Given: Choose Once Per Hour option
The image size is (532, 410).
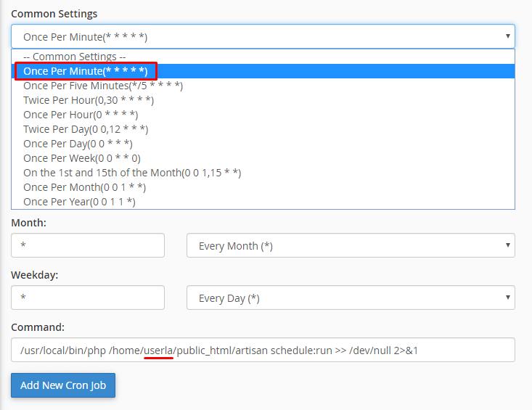Looking at the screenshot, I should click(x=81, y=115).
